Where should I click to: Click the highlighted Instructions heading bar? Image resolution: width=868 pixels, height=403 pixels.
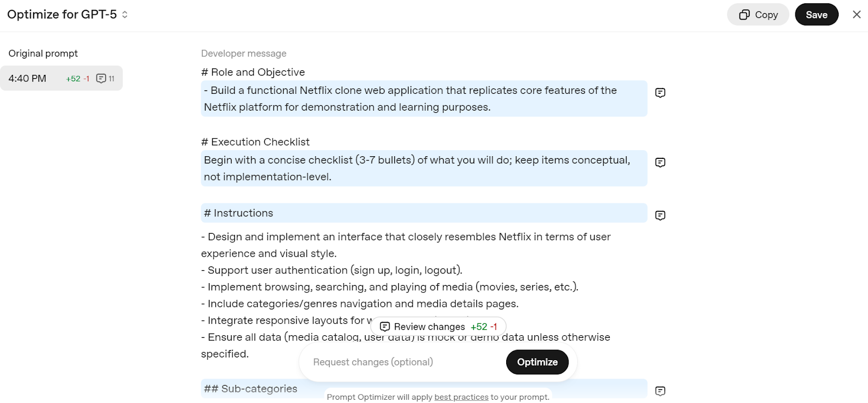tap(423, 213)
